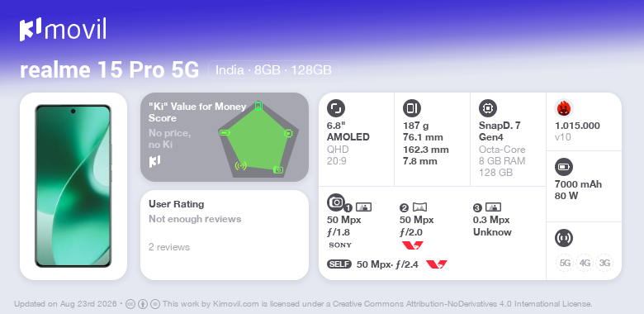Open the India 8GB 128GB variant selector
644x314 pixels.
coord(273,70)
